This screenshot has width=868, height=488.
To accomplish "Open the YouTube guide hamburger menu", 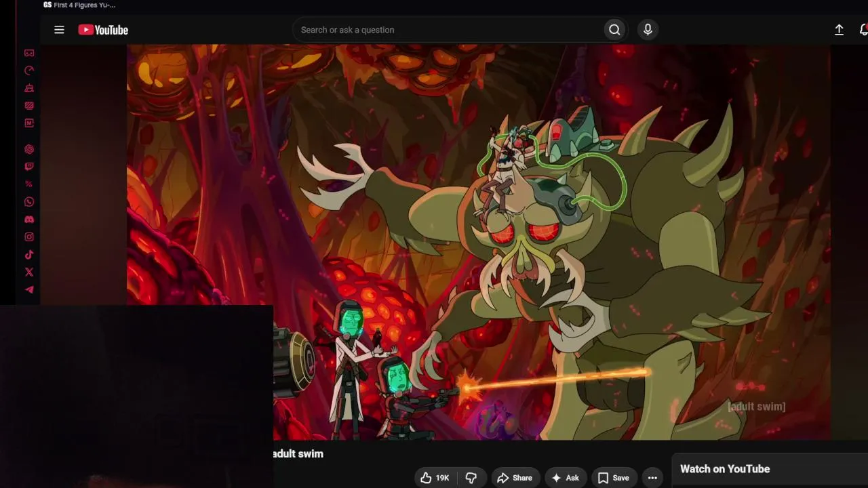I will click(59, 30).
